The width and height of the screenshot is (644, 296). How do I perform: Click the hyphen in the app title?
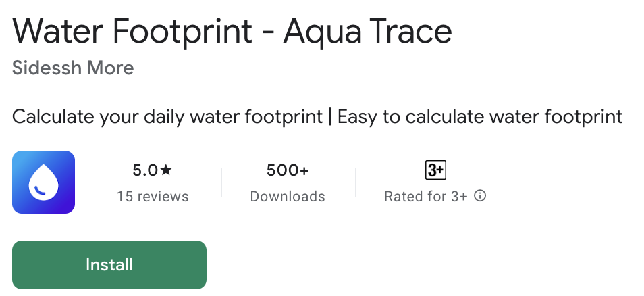point(269,34)
